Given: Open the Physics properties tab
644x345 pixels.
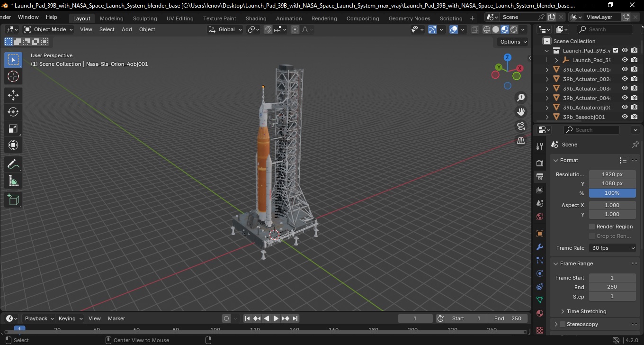Looking at the screenshot, I should click(540, 273).
